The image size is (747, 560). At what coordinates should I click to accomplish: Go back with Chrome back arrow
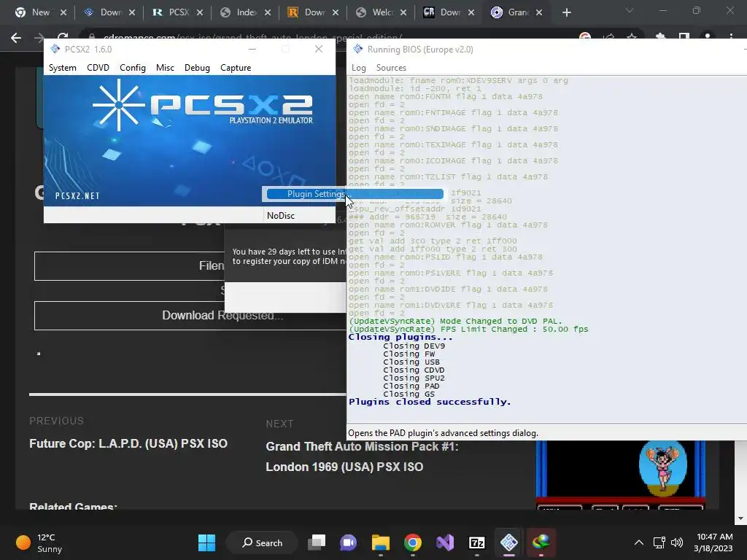[16, 38]
